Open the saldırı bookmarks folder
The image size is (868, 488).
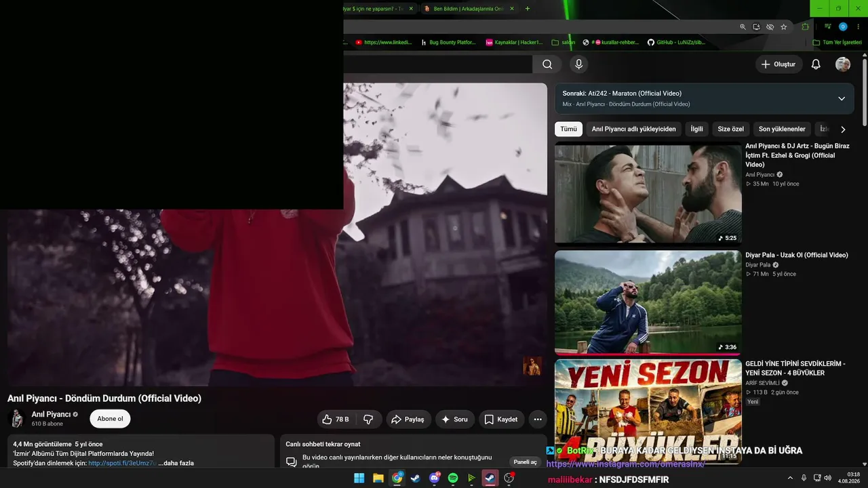(x=564, y=42)
